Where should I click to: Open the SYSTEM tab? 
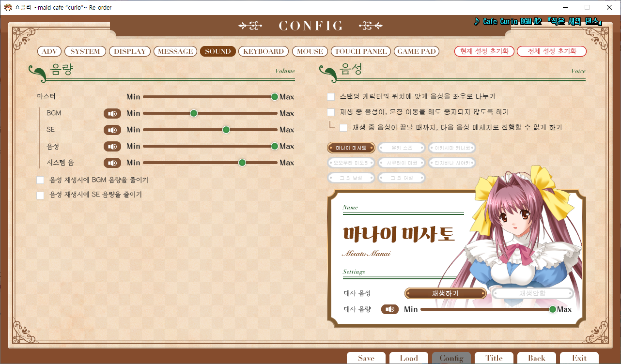tap(85, 51)
